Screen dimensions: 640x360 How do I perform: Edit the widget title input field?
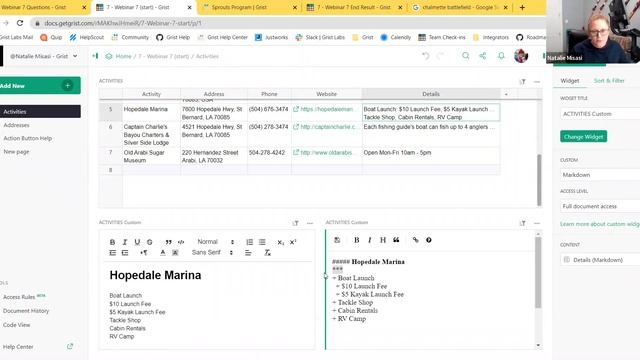click(x=600, y=114)
